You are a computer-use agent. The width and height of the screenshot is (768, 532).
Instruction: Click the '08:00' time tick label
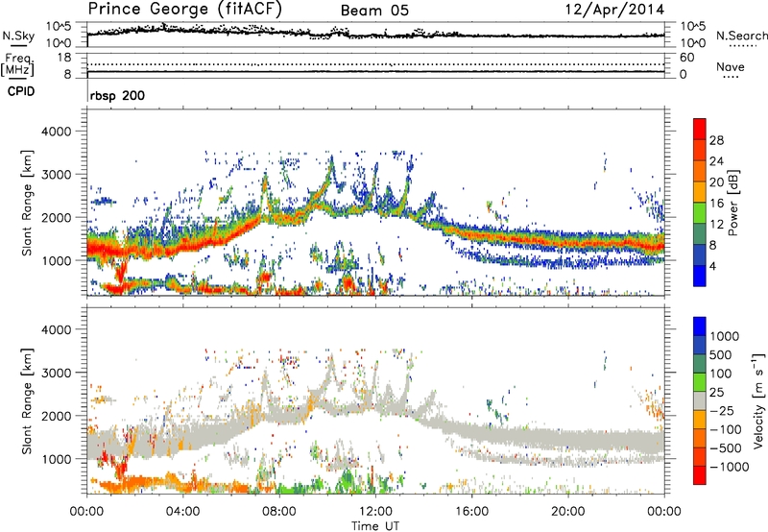pyautogui.click(x=279, y=512)
